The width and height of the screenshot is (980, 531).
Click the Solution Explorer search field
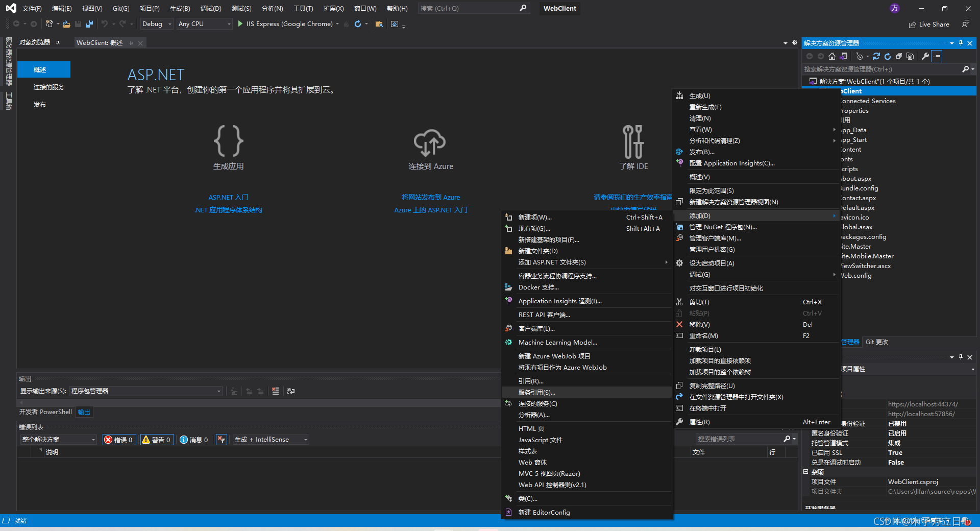coord(882,69)
